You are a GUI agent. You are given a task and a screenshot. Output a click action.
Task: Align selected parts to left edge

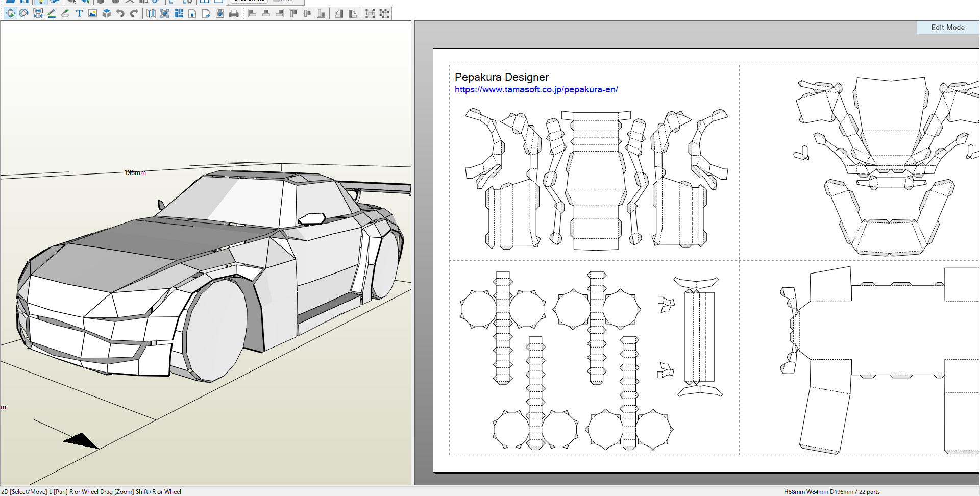click(252, 14)
